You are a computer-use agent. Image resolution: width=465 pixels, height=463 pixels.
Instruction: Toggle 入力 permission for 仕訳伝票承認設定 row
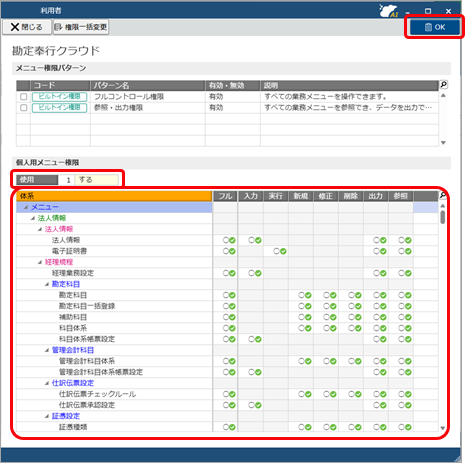[255, 405]
